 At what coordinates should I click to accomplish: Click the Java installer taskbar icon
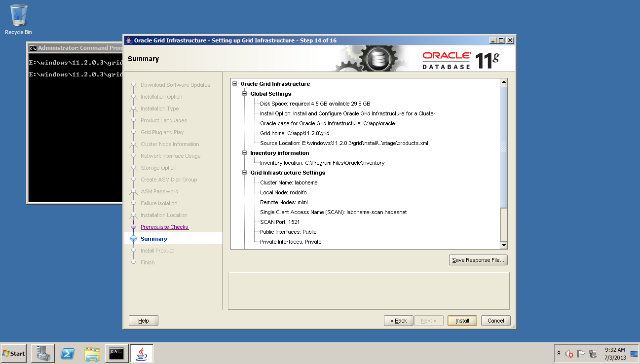141,354
